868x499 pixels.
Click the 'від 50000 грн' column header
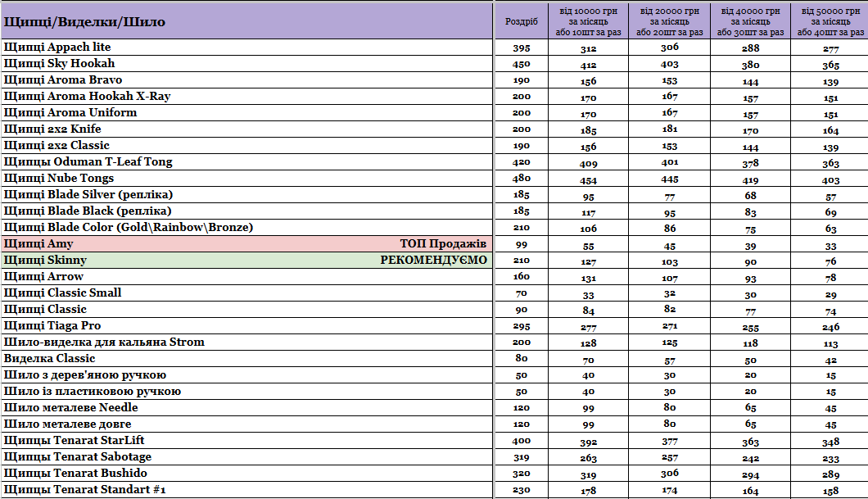pyautogui.click(x=830, y=21)
